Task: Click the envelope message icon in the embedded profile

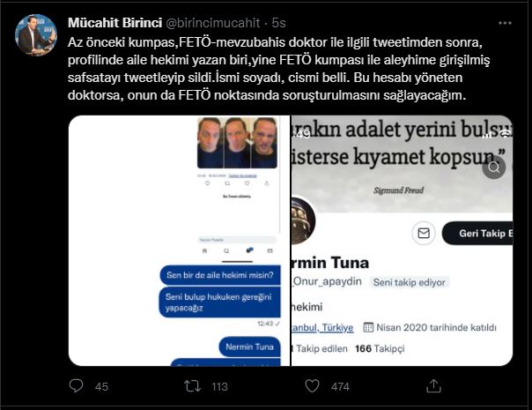Action: 424,234
